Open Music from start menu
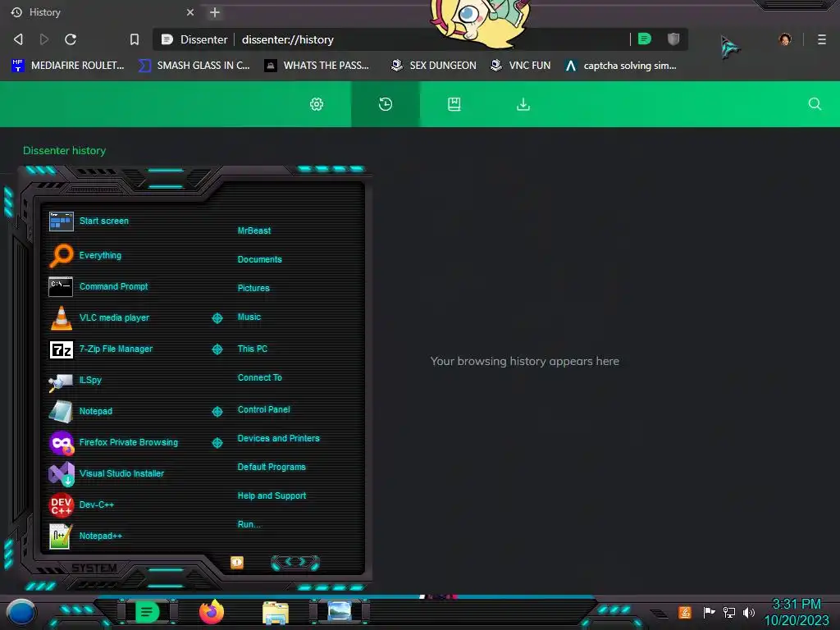 249,317
